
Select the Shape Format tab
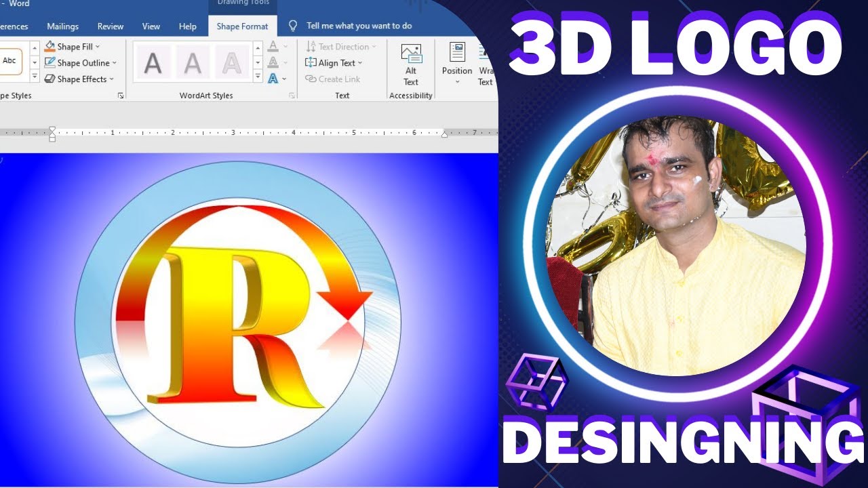click(x=242, y=26)
